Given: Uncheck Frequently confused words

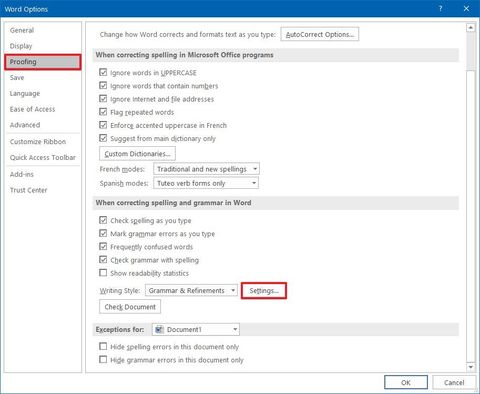Looking at the screenshot, I should (x=103, y=247).
